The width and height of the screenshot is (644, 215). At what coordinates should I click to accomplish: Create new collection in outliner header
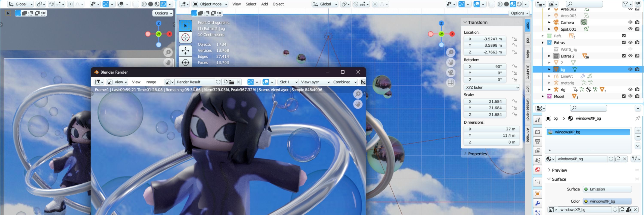coord(638,4)
